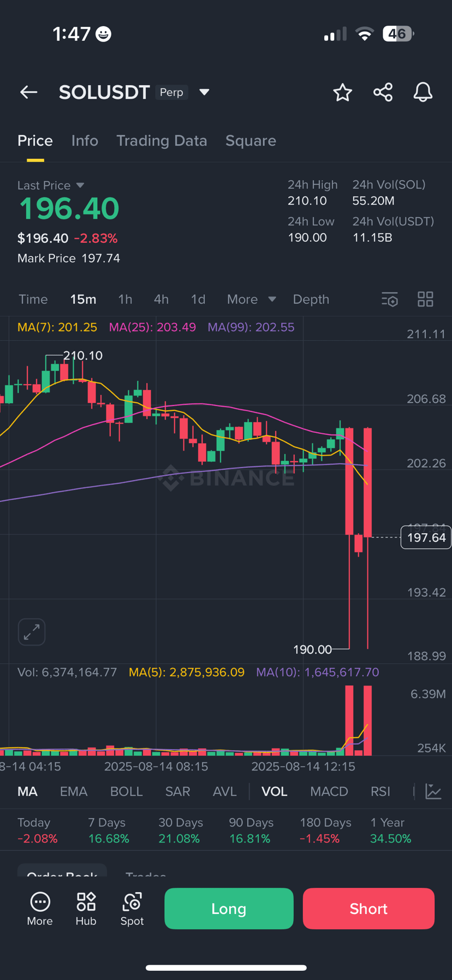452x980 pixels.
Task: Tap the 24h Vol(USDT) 11.15B value
Action: pos(372,237)
